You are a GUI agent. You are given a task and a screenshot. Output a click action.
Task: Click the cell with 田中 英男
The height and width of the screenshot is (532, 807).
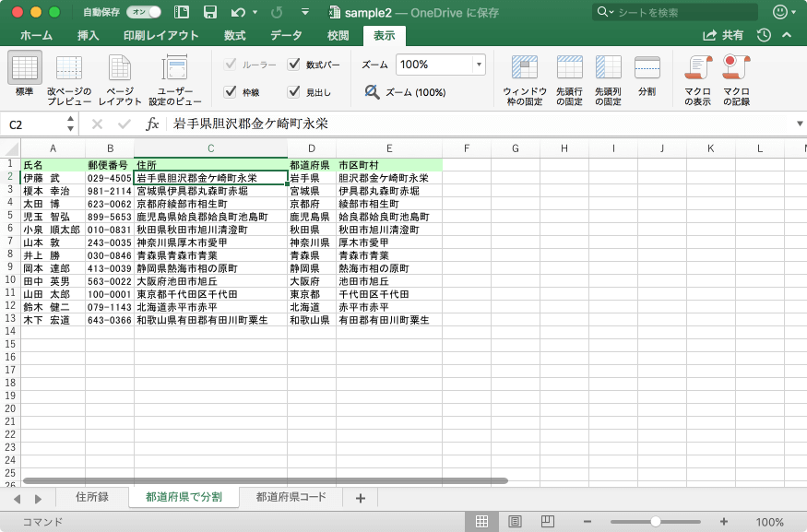click(x=53, y=281)
